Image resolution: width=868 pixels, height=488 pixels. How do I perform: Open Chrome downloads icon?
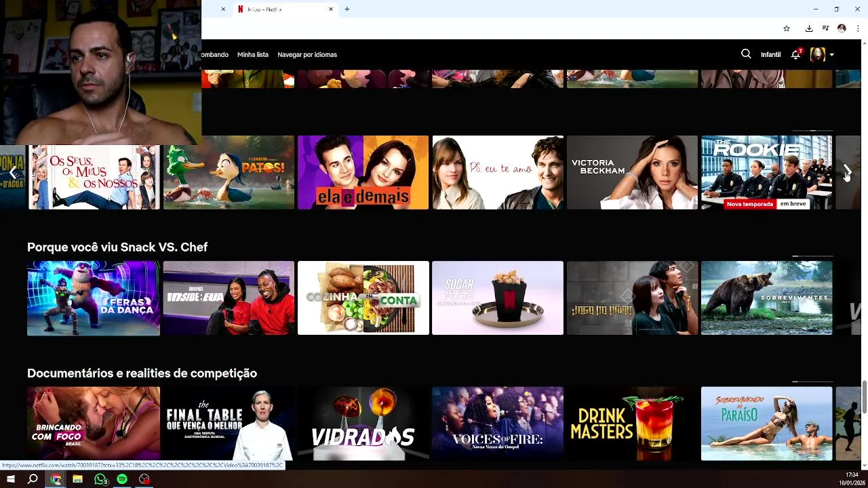(x=809, y=28)
